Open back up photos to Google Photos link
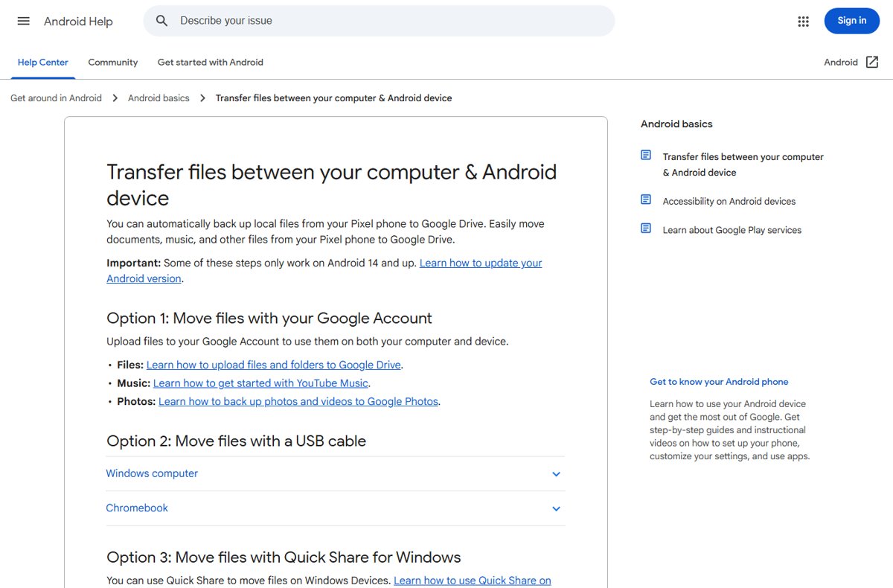Viewport: 893px width, 588px height. (298, 401)
